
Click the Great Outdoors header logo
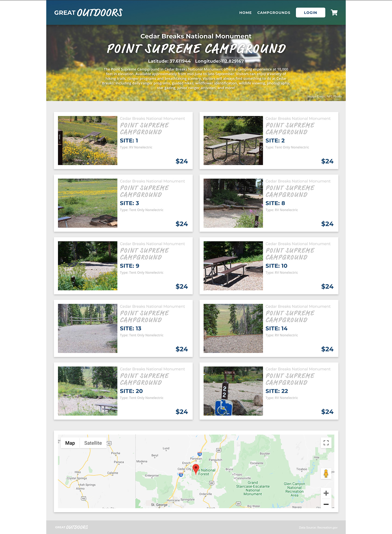(88, 13)
